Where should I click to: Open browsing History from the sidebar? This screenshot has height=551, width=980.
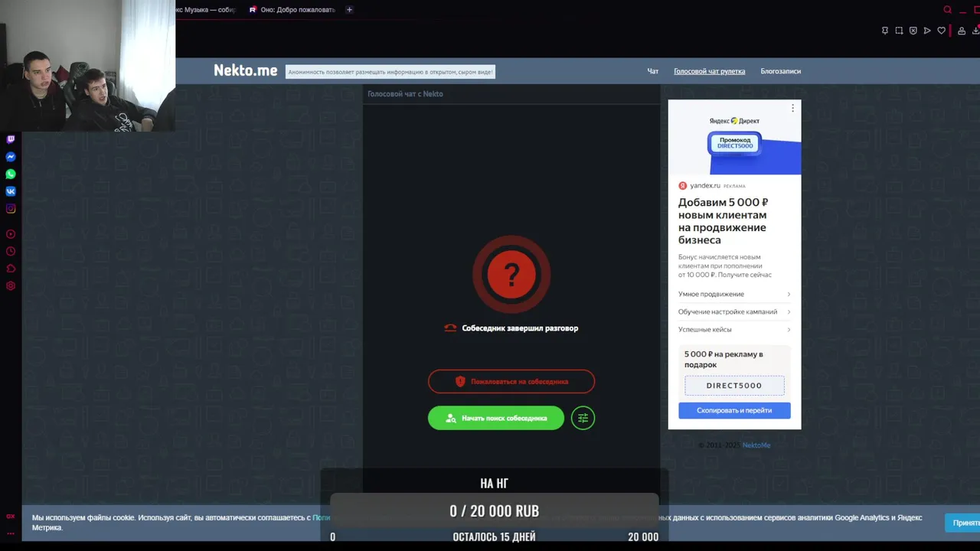click(x=11, y=251)
